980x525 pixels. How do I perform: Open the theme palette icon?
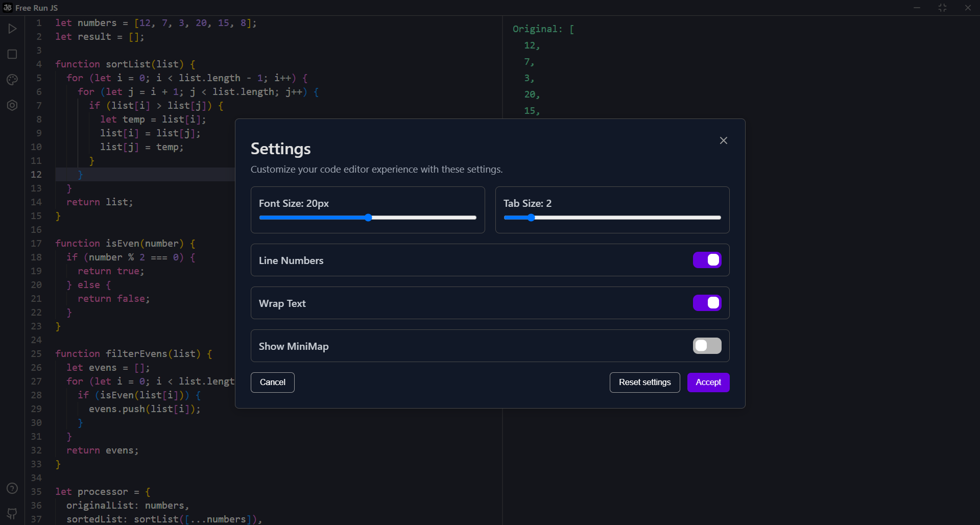point(12,80)
